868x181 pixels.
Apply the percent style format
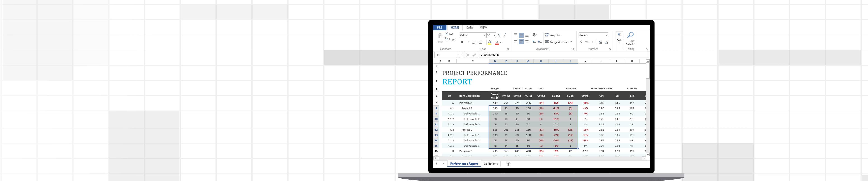click(x=587, y=43)
